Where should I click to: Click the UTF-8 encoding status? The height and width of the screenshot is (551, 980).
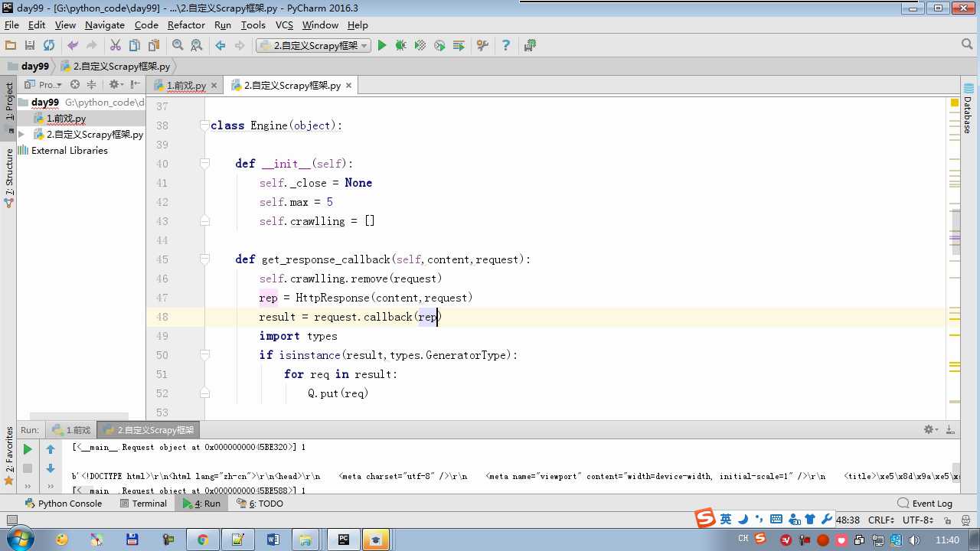(917, 520)
